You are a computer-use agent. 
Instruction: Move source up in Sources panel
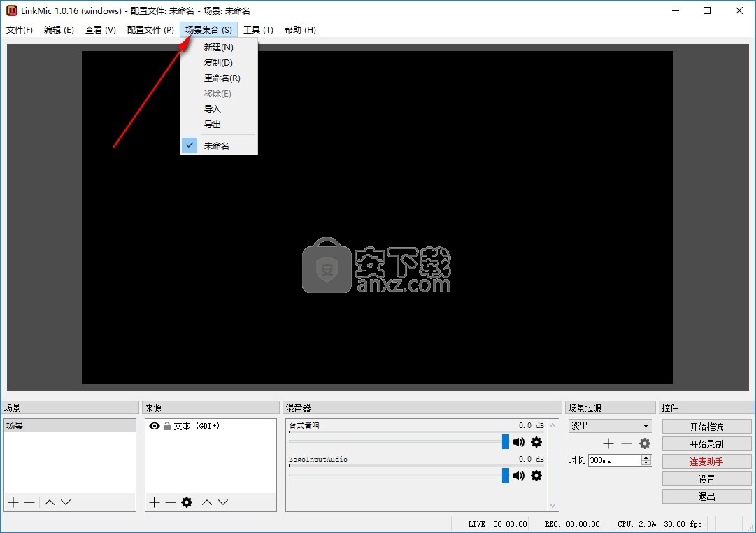pos(207,502)
